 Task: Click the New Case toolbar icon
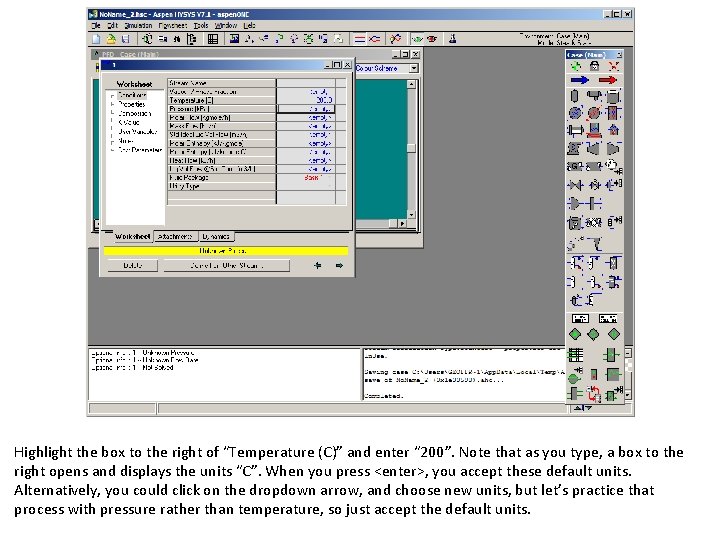(96, 39)
